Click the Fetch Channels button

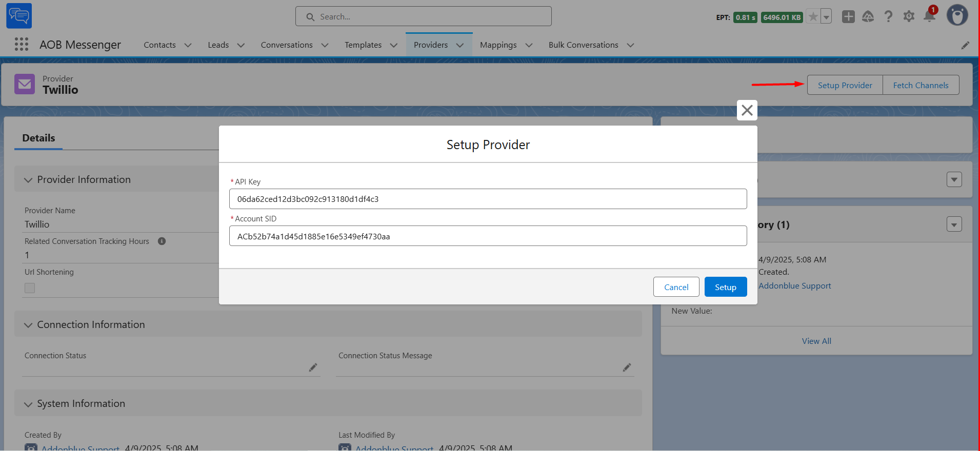coord(921,85)
